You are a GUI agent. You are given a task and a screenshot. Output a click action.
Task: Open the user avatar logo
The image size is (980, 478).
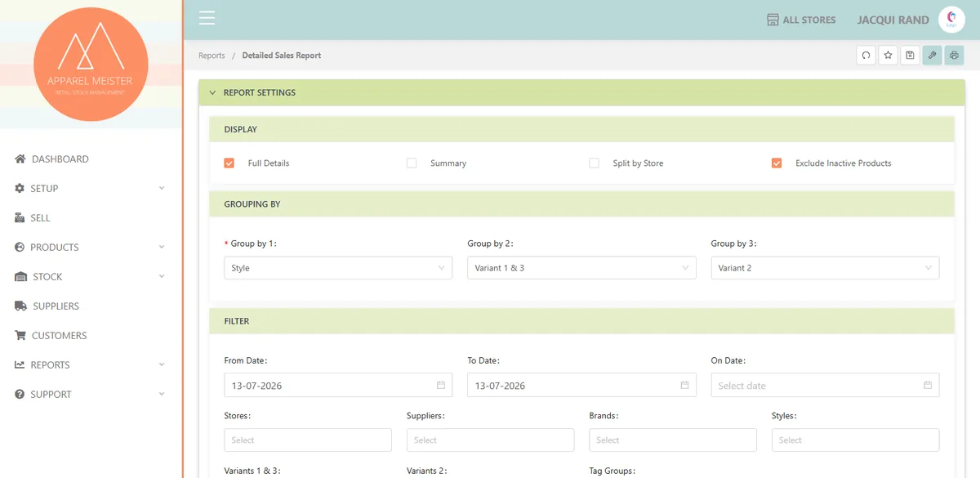click(951, 20)
